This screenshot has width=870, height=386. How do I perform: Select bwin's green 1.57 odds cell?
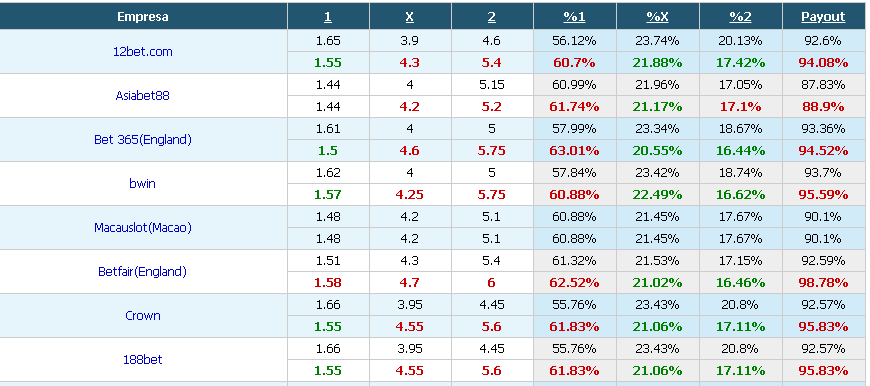point(328,195)
